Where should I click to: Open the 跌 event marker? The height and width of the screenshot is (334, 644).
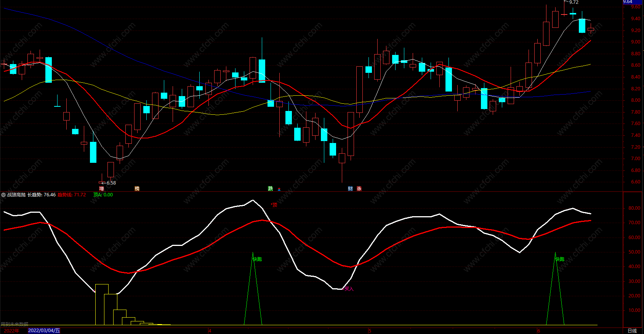pyautogui.click(x=271, y=189)
